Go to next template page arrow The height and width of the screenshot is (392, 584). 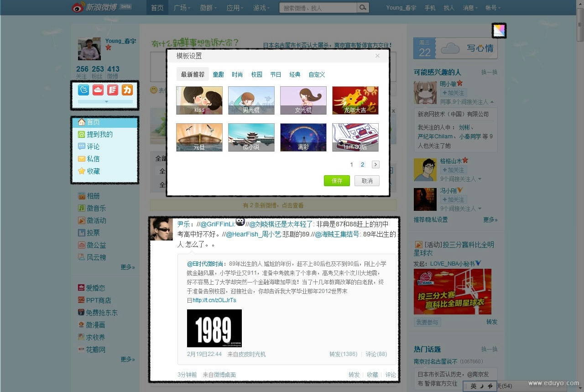[x=375, y=165]
